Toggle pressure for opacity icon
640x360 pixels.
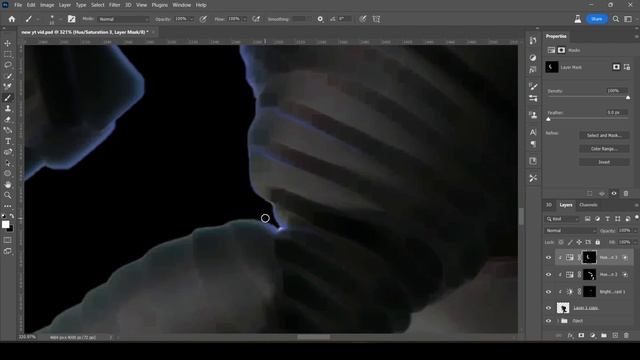(203, 19)
